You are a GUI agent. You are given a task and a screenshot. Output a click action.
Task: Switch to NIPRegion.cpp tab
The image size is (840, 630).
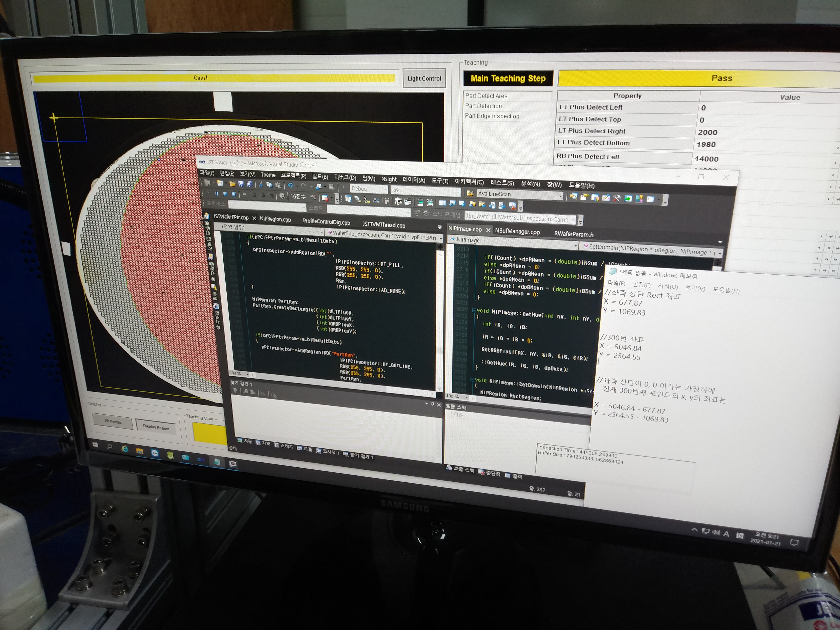pyautogui.click(x=275, y=219)
